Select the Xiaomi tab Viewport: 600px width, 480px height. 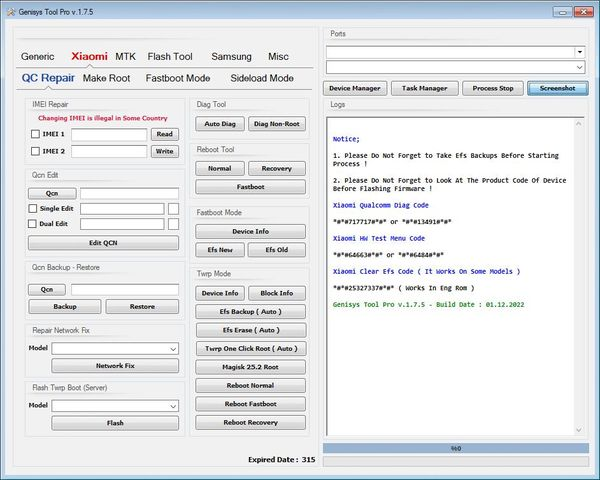(x=89, y=56)
